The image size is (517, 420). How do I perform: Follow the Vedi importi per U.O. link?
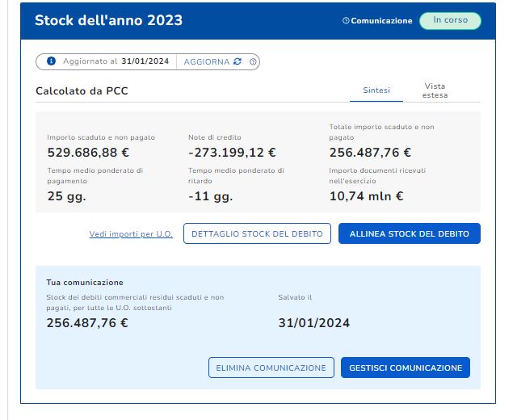tap(130, 234)
